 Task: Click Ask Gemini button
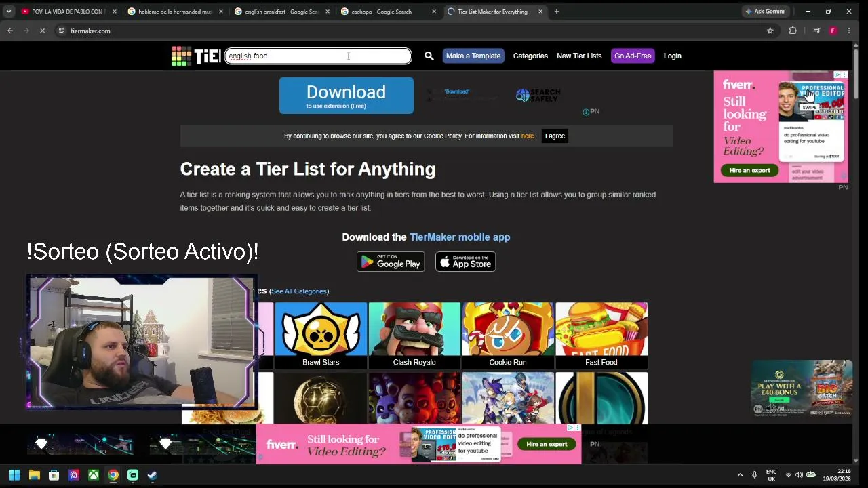pyautogui.click(x=765, y=12)
